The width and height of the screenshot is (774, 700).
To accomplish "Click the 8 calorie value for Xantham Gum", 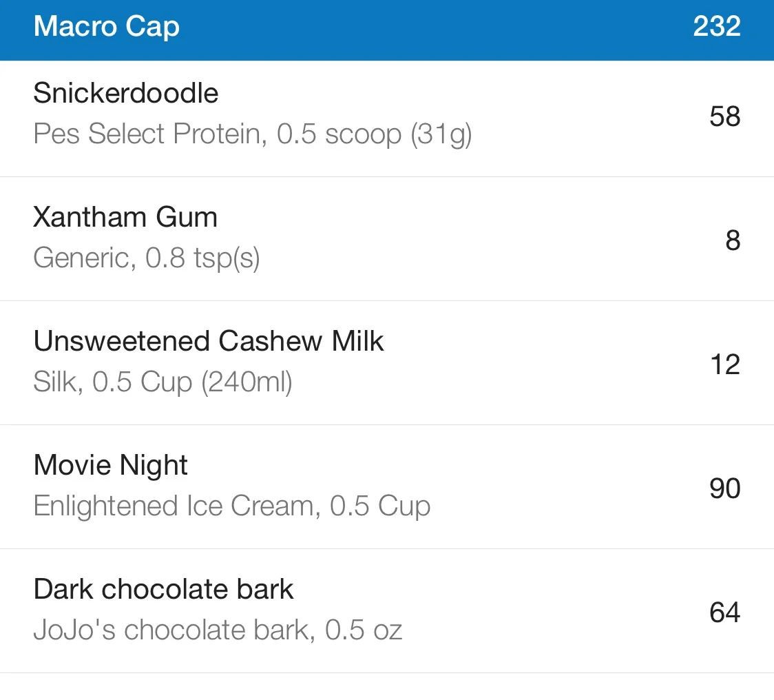I will 733,240.
